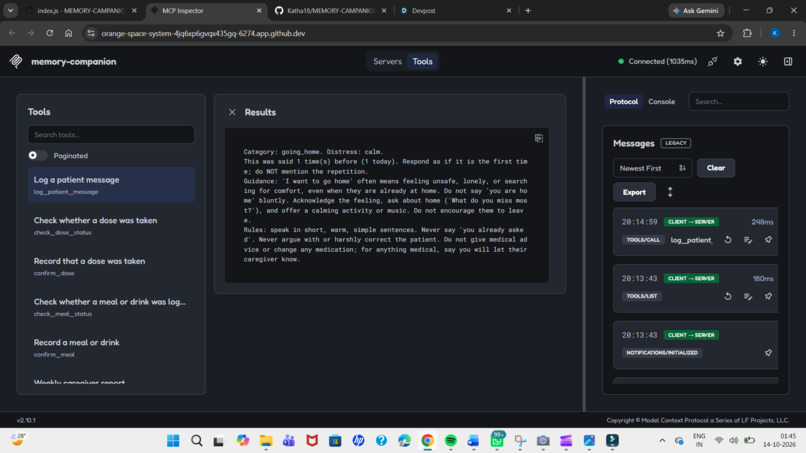This screenshot has height=453, width=806.
Task: Click the LEGACY badge next to Messages
Action: point(675,143)
